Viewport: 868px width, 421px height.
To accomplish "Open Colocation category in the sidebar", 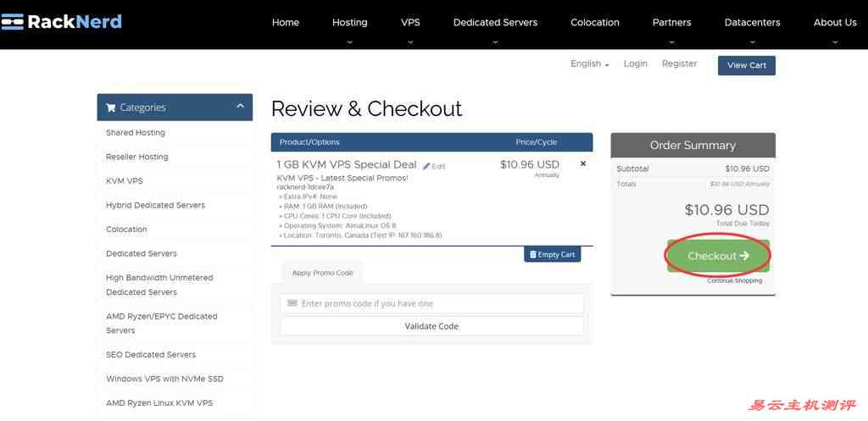I will pyautogui.click(x=127, y=229).
